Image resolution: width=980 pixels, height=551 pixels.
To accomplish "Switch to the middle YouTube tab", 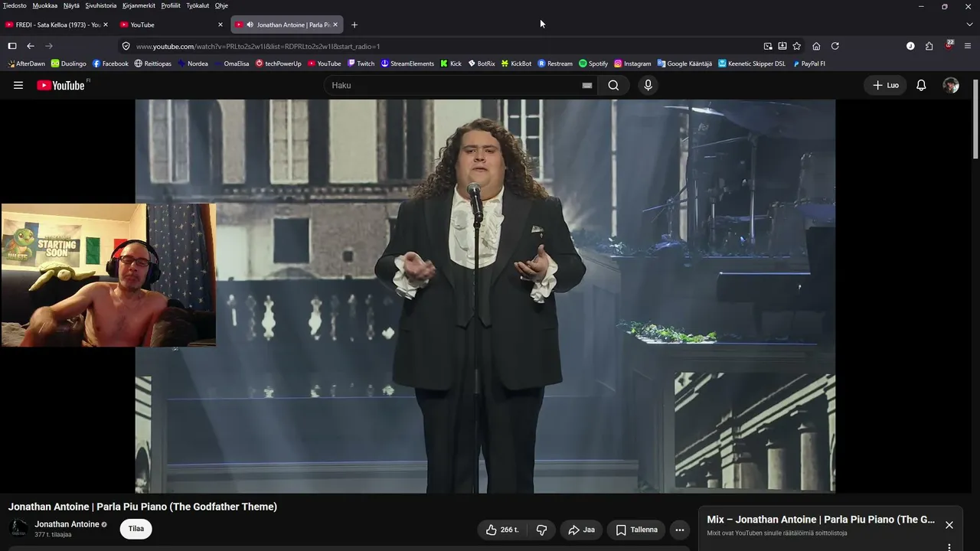I will (171, 24).
